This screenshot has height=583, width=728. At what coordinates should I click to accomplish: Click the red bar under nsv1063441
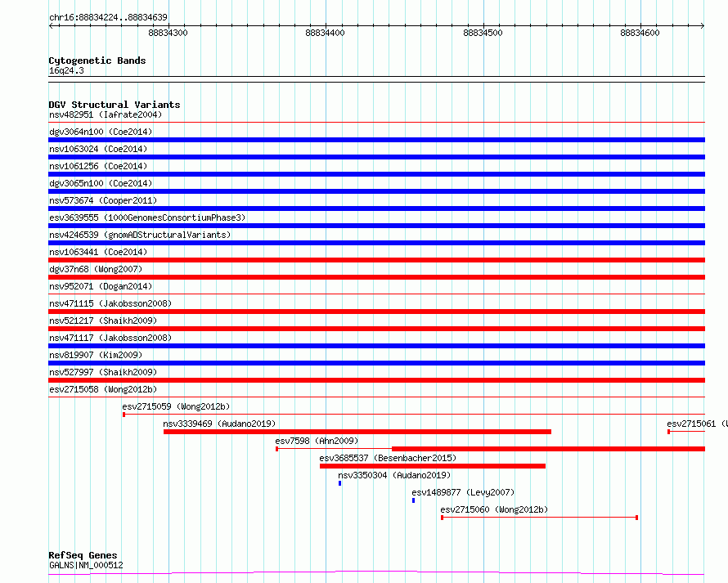click(376, 260)
